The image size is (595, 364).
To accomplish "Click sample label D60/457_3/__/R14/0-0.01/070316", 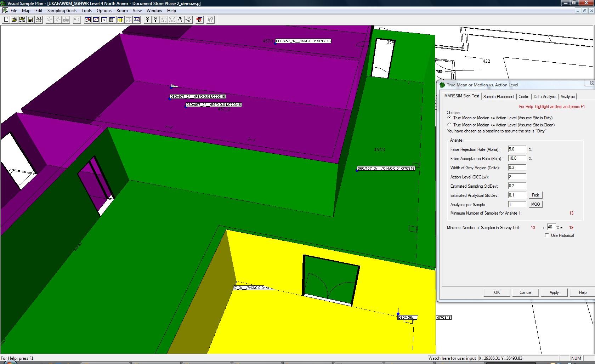I will pyautogui.click(x=386, y=169).
